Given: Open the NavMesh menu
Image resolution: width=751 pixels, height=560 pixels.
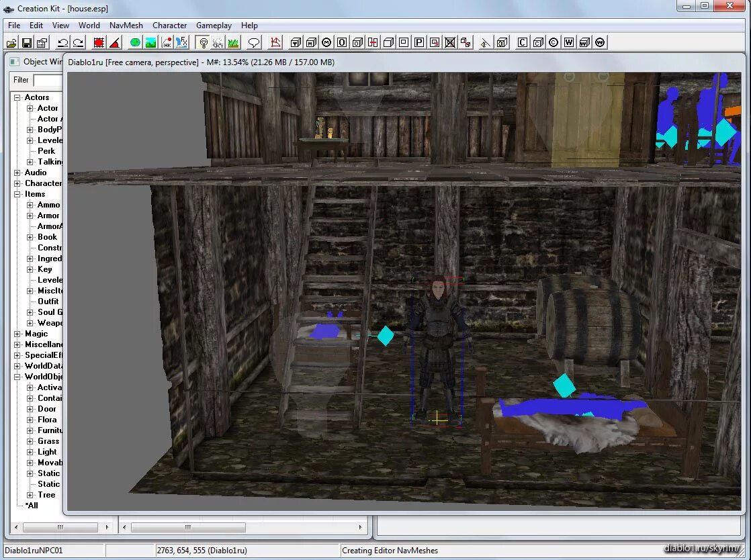Looking at the screenshot, I should 126,26.
